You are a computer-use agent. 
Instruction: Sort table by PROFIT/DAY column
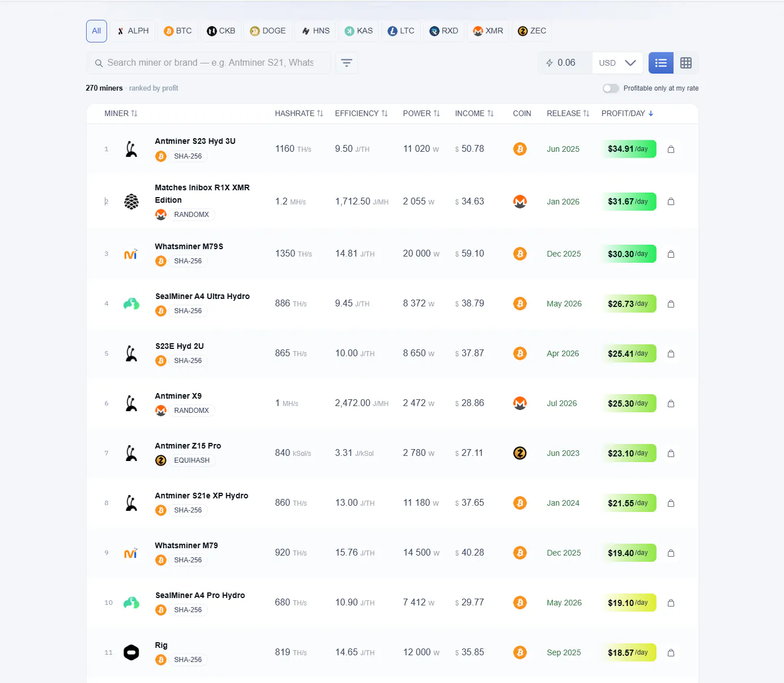click(628, 113)
